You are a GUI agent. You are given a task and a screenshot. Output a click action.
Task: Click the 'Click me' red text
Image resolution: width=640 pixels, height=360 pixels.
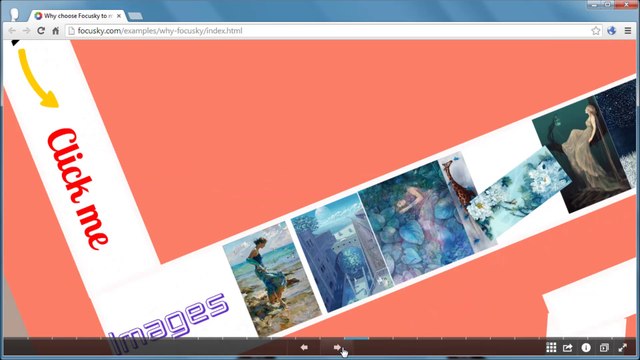coord(78,189)
